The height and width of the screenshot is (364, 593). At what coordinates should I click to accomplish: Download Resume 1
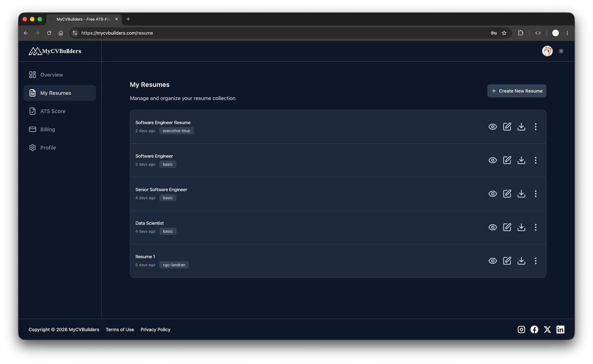[x=521, y=261]
